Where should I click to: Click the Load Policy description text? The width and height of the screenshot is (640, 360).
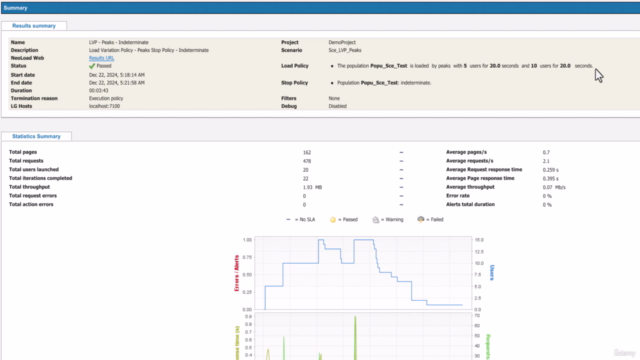pos(465,66)
